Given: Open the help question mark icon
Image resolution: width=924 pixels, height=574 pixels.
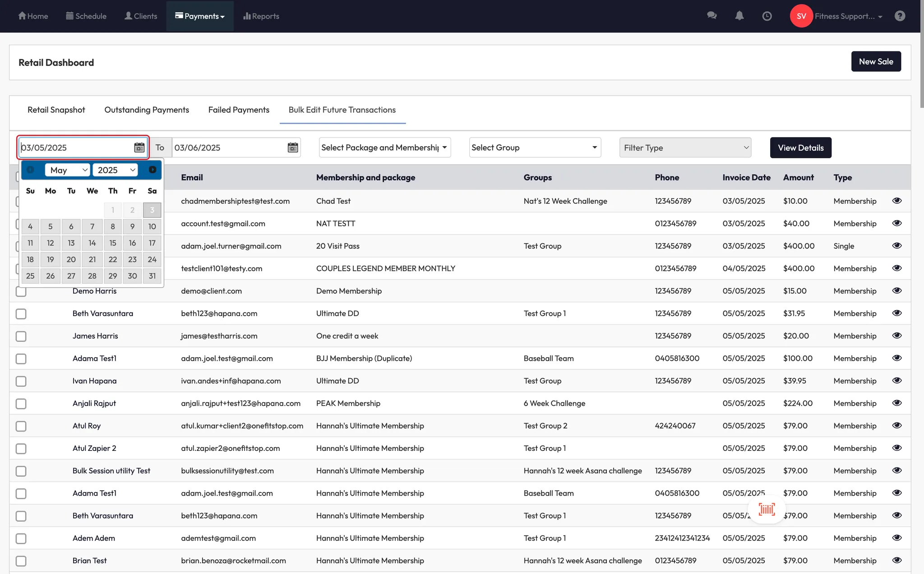Looking at the screenshot, I should [x=900, y=16].
